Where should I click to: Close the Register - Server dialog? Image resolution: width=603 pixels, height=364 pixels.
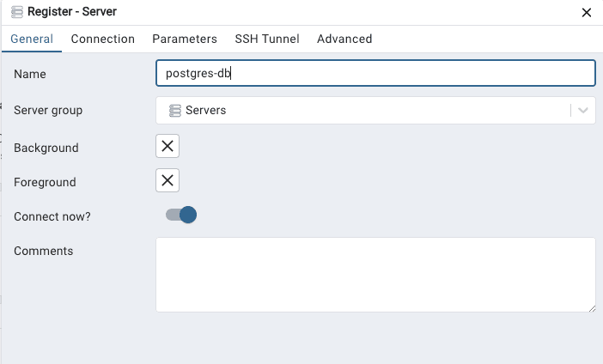coord(586,13)
